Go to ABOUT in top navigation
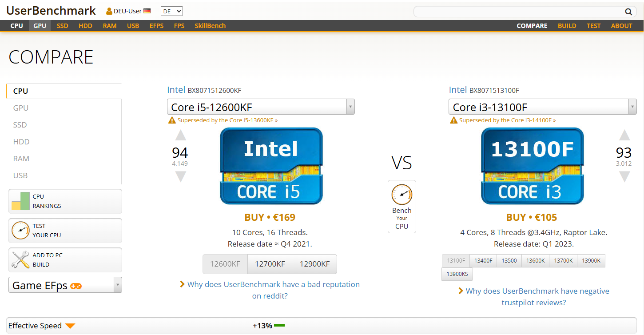 click(622, 26)
